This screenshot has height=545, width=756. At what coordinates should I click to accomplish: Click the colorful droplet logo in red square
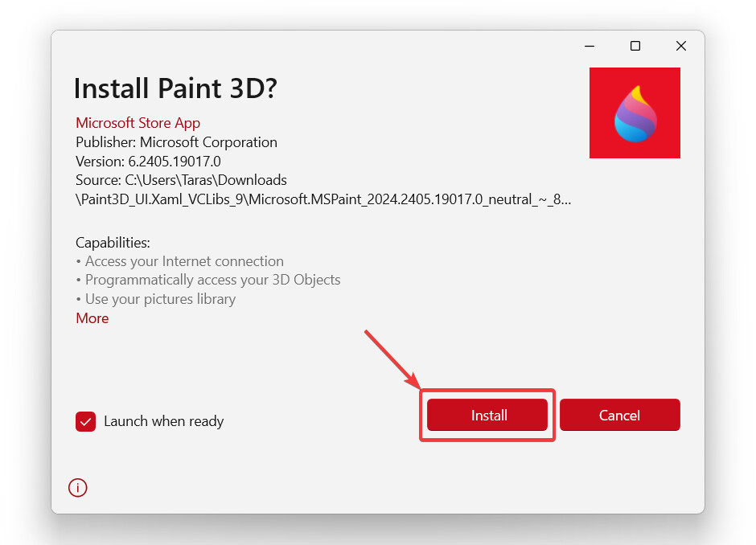[x=635, y=113]
